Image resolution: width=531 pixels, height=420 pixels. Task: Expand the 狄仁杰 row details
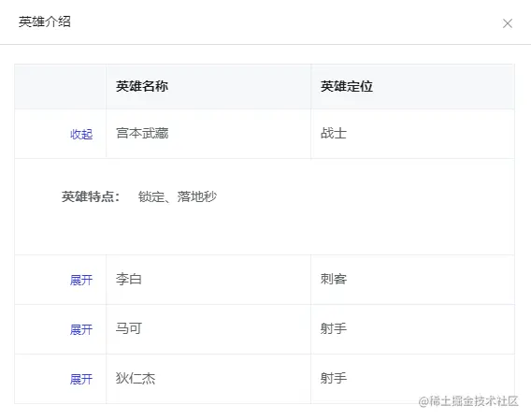click(x=81, y=379)
